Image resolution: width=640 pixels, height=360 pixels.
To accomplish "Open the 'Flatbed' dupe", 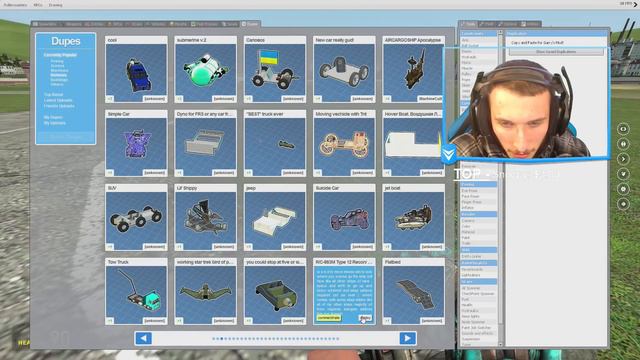I will [413, 291].
